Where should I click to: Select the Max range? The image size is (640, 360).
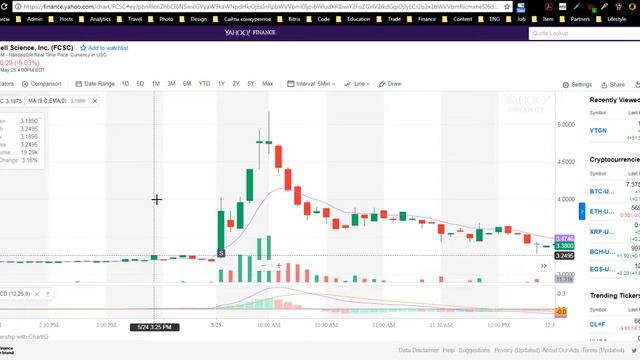tap(267, 84)
